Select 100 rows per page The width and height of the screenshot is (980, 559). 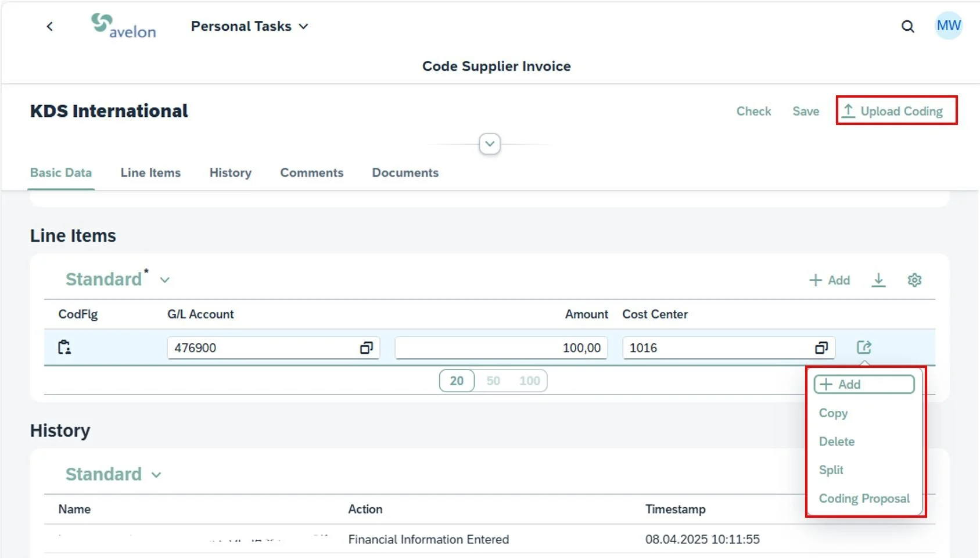point(529,381)
